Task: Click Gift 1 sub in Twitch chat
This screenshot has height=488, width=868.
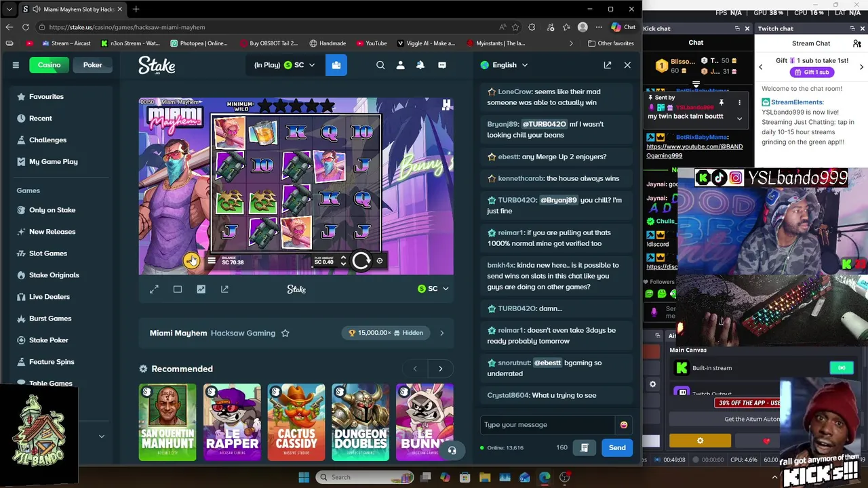Action: (x=811, y=72)
